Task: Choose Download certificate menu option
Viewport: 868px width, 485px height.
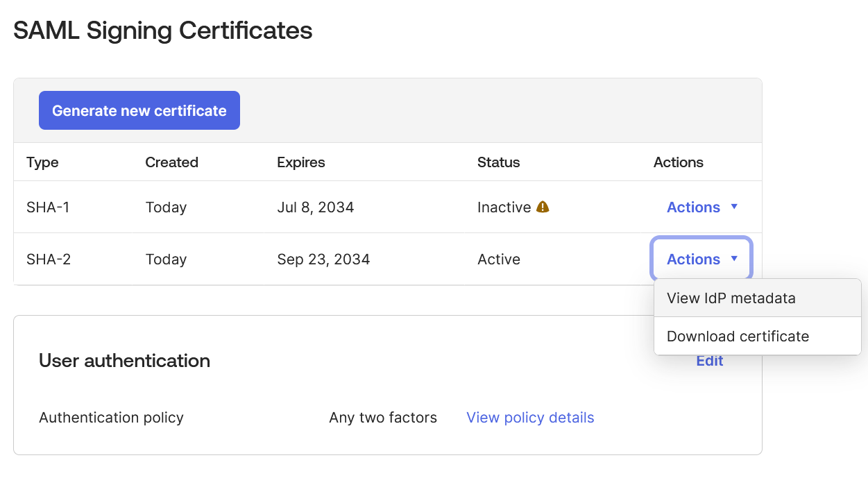Action: point(738,337)
